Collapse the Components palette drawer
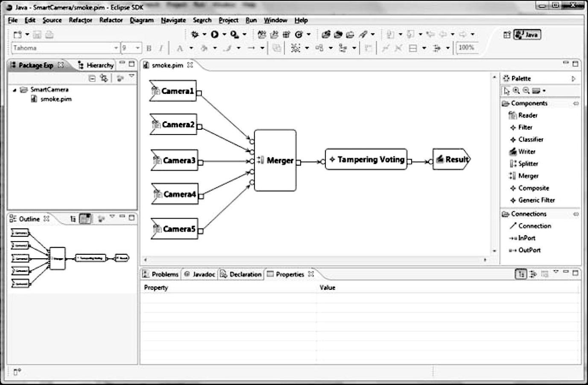 pyautogui.click(x=576, y=103)
